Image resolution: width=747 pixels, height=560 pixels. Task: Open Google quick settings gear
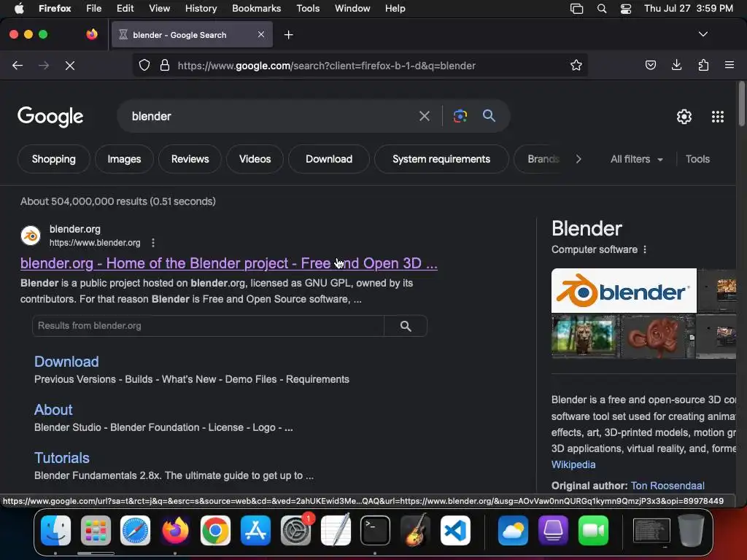point(684,117)
